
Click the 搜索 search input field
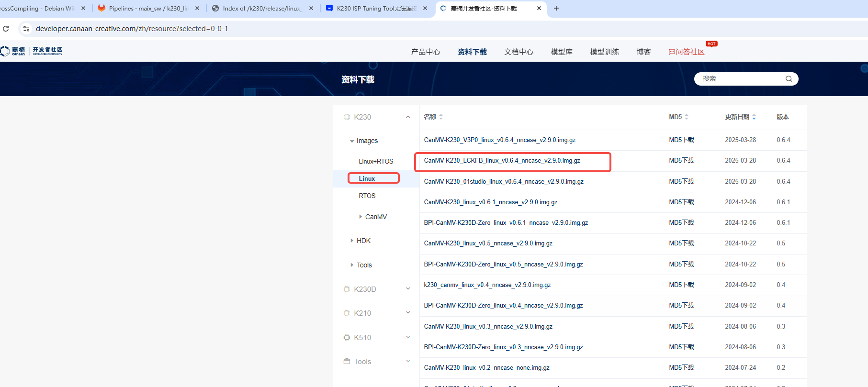740,79
